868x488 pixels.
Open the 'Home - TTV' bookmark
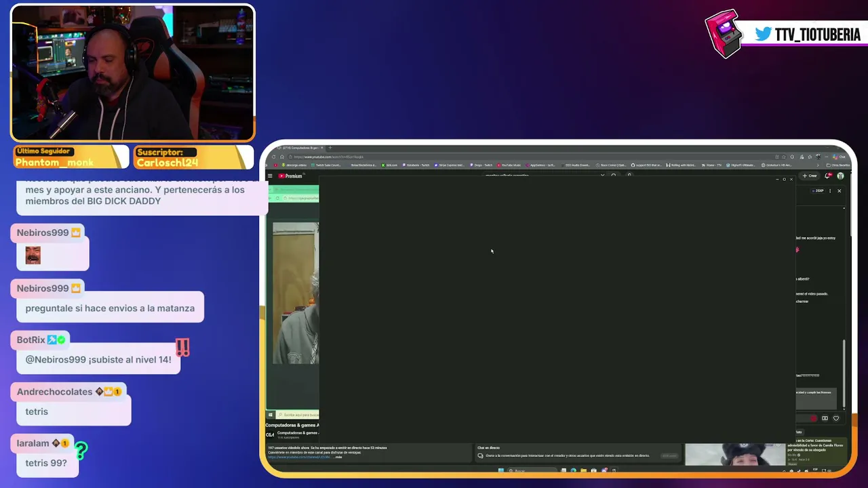pos(711,165)
